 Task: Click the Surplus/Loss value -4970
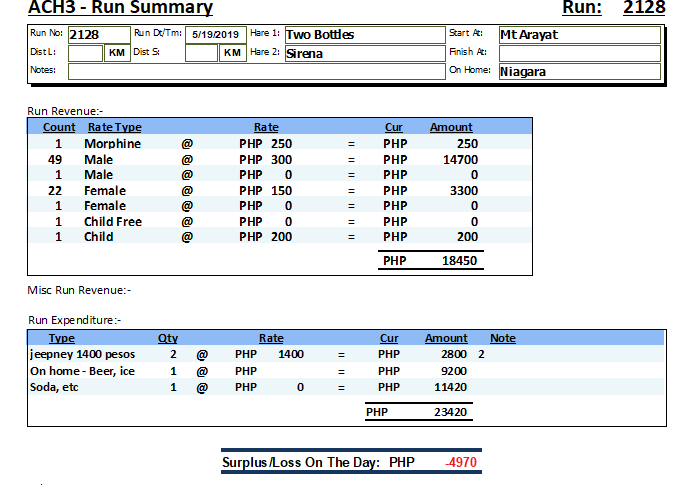coord(461,463)
